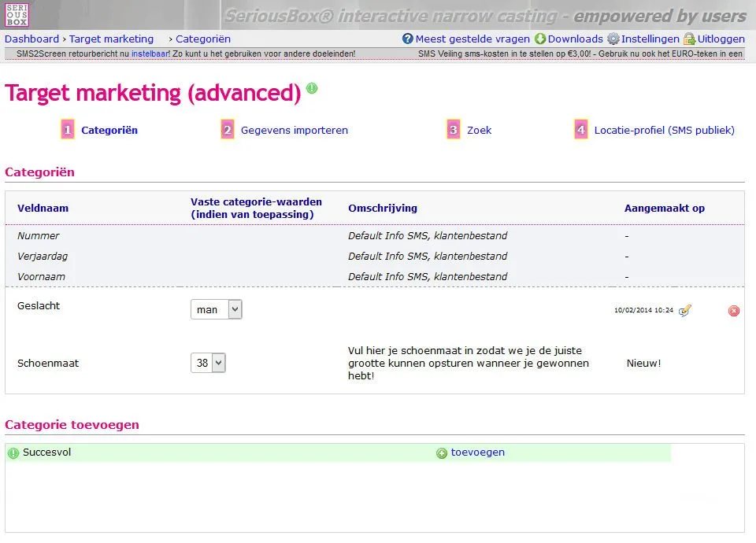Click the Geslacht field name
This screenshot has height=543, width=756.
(39, 305)
